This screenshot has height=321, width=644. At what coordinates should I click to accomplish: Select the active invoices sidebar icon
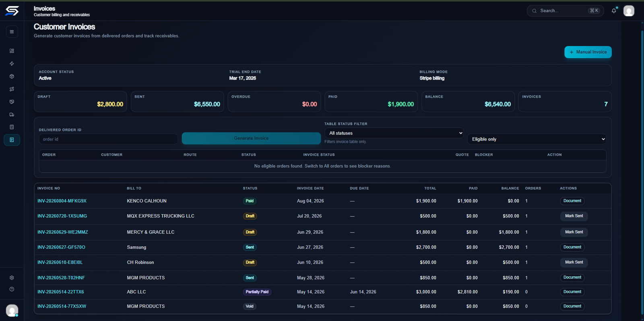click(x=12, y=140)
